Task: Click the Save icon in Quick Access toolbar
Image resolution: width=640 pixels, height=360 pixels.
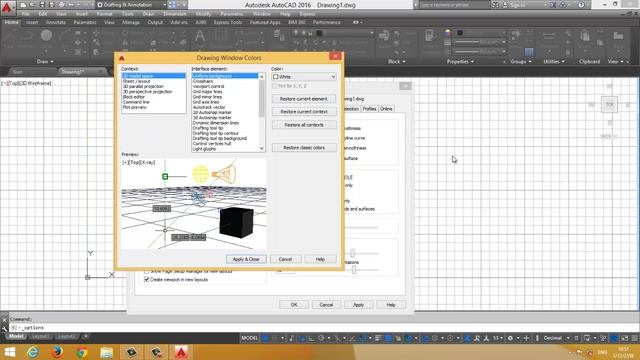Action: tap(42, 5)
